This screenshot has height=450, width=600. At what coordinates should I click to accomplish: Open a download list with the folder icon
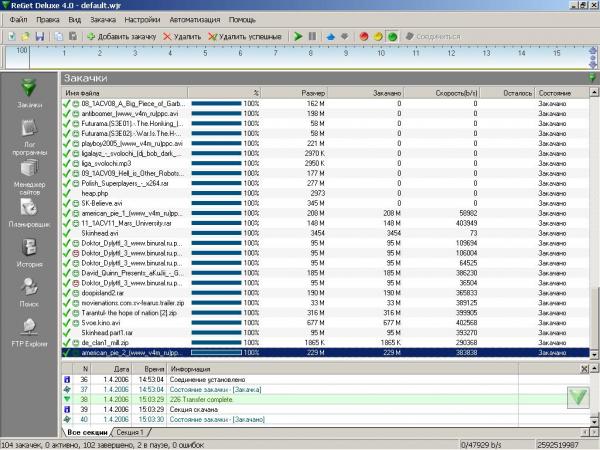[25, 36]
